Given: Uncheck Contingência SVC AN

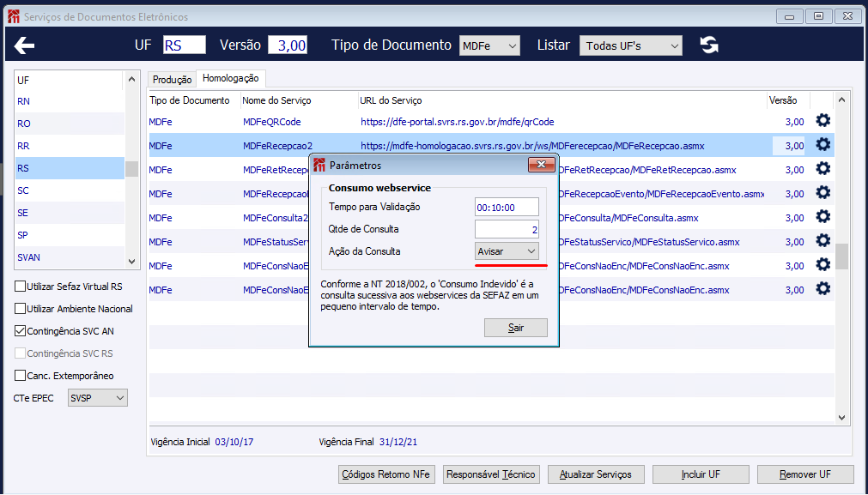Looking at the screenshot, I should coord(20,331).
